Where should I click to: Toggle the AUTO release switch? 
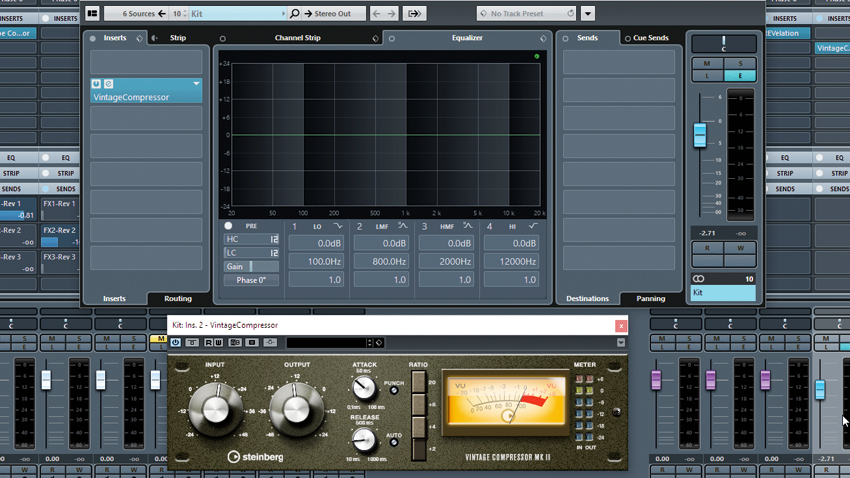pos(394,442)
